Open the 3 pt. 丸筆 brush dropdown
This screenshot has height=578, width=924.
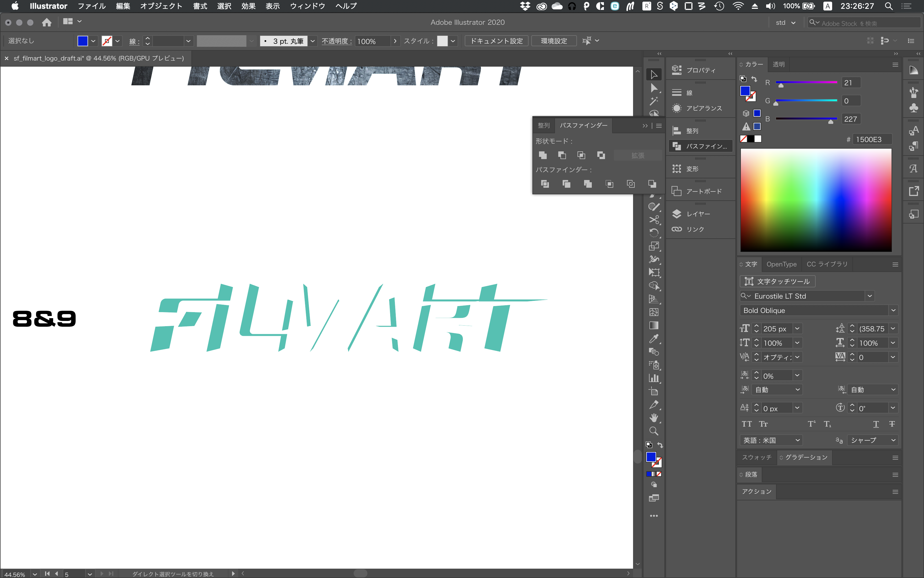(x=313, y=41)
